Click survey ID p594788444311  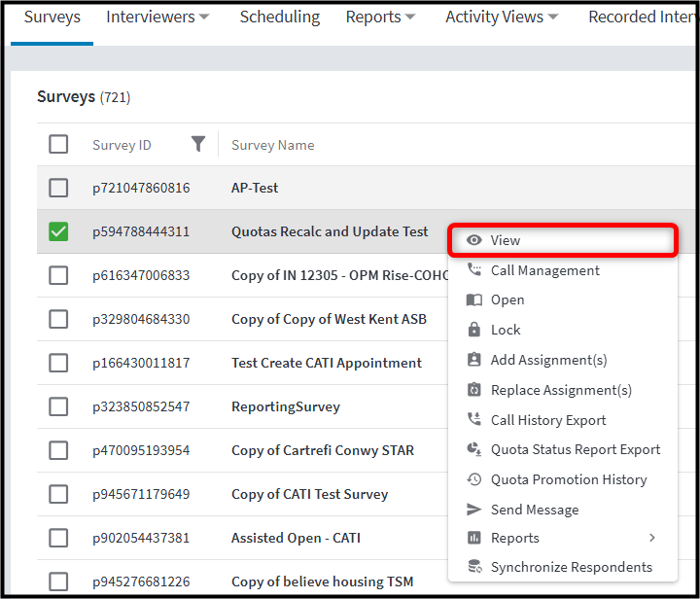tap(141, 231)
